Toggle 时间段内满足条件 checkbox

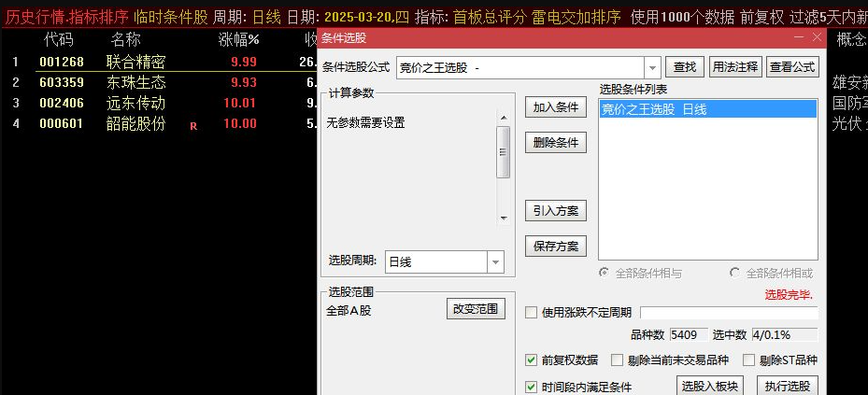pyautogui.click(x=531, y=387)
